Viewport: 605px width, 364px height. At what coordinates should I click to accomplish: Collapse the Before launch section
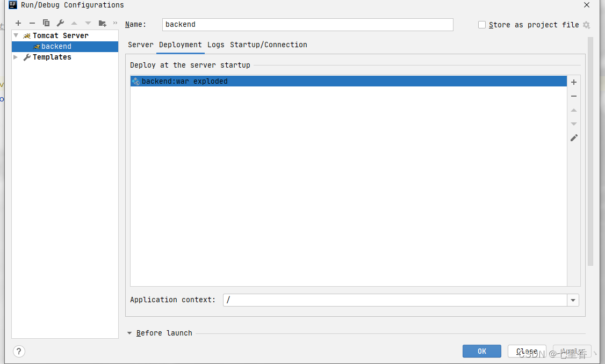[129, 333]
